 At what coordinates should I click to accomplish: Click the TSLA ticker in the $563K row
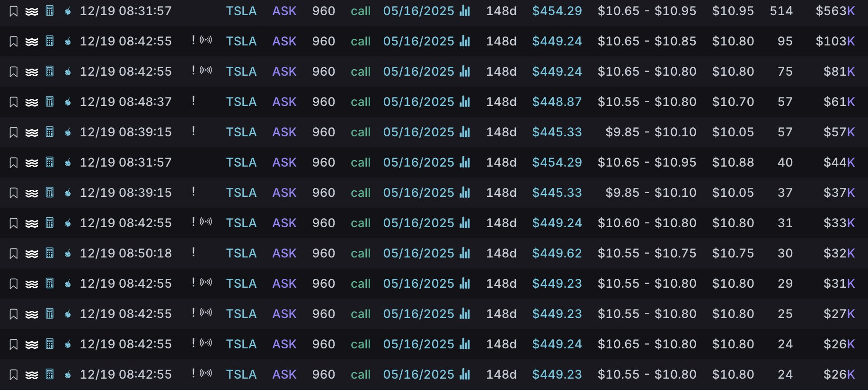coord(241,11)
